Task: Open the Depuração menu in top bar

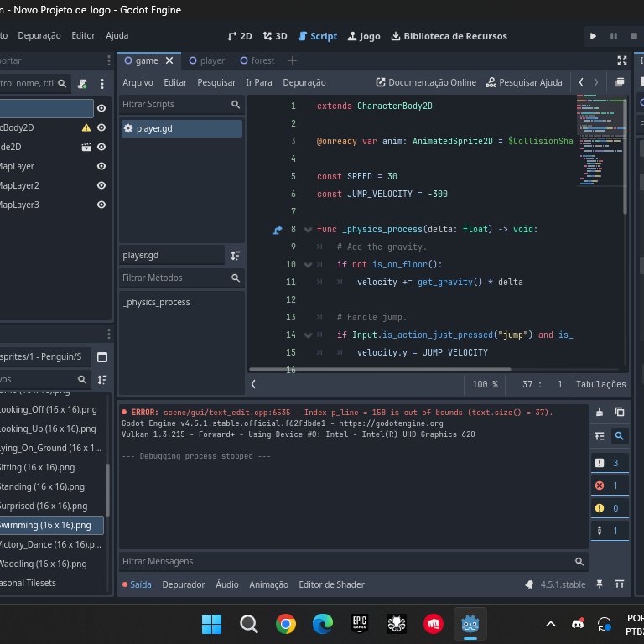Action: (x=39, y=36)
